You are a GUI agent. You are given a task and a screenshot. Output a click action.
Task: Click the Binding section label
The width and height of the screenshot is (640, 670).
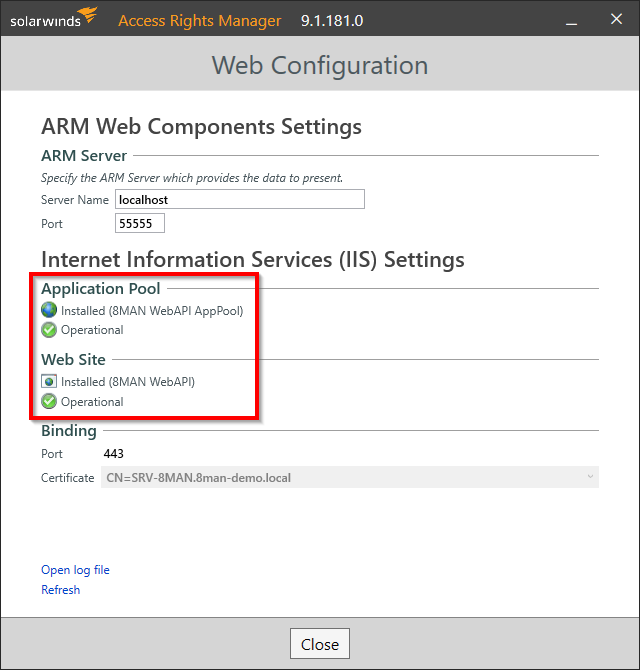[x=68, y=431]
